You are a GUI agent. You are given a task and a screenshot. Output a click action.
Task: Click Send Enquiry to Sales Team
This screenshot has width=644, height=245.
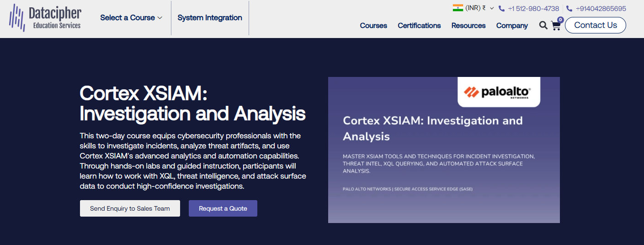pyautogui.click(x=130, y=208)
